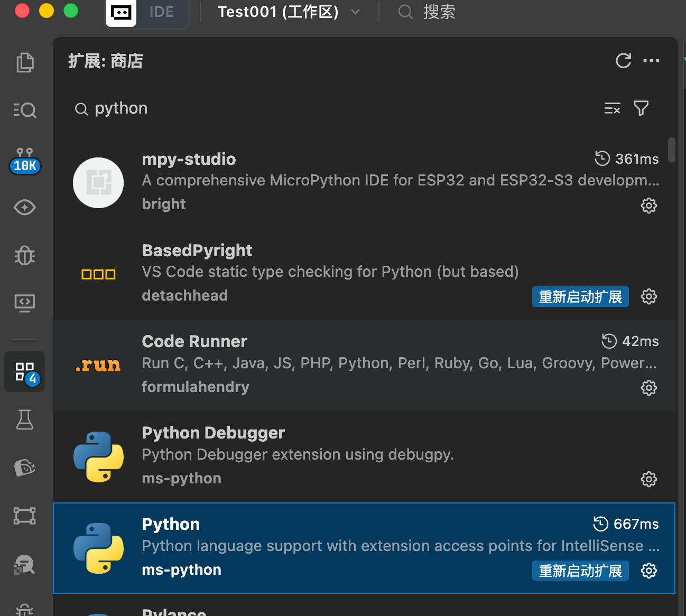Click the 42ms activation time on Code Runner

click(x=630, y=341)
